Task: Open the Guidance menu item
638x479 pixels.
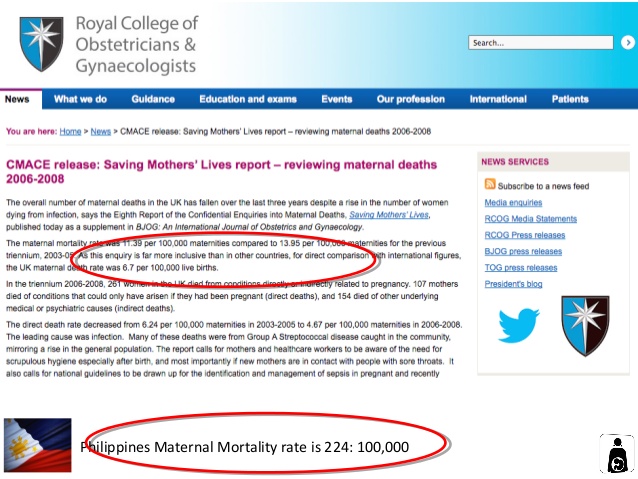Action: (153, 99)
